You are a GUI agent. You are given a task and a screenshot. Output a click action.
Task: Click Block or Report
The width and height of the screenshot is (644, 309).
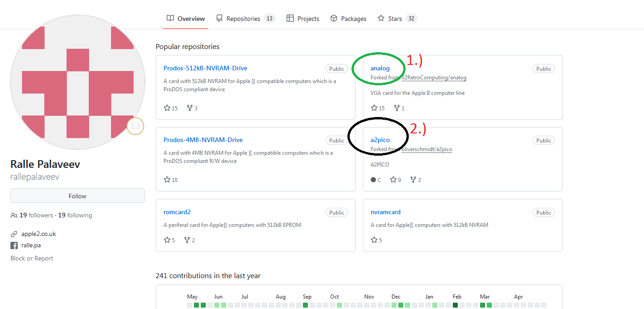point(32,258)
